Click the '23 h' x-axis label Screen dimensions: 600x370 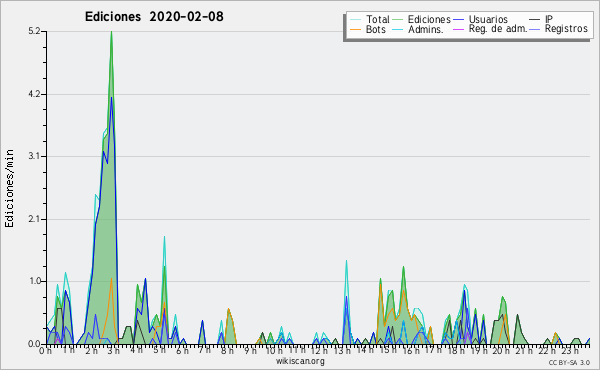(569, 351)
